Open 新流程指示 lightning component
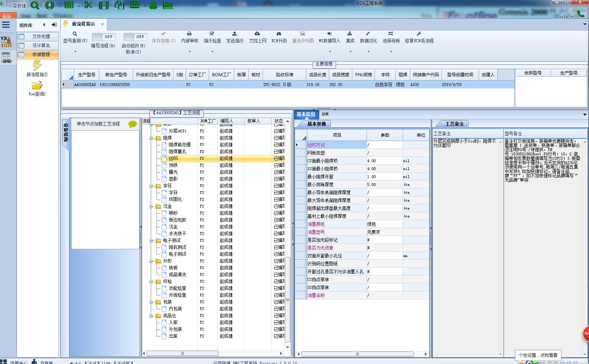Image resolution: width=589 pixels, height=364 pixels. 37,68
